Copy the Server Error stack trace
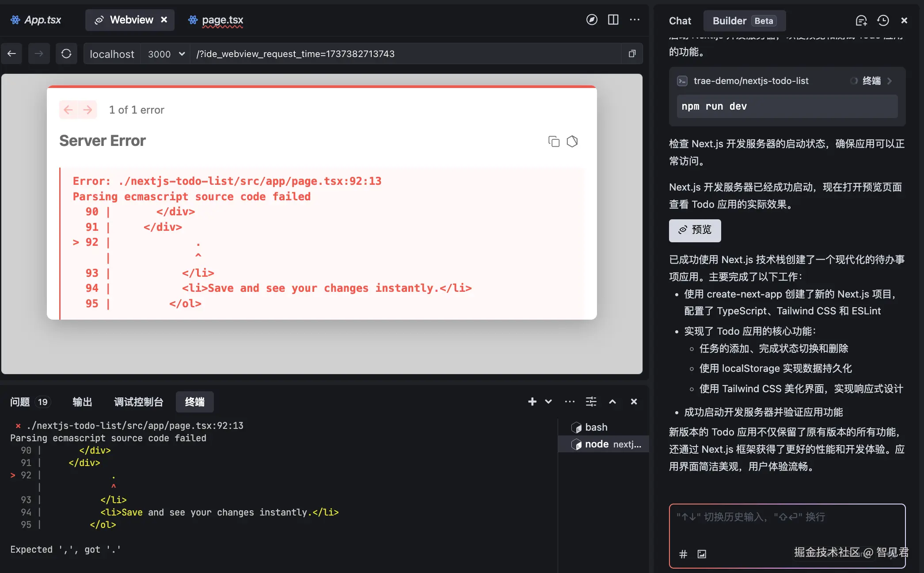Image resolution: width=924 pixels, height=573 pixels. click(554, 141)
